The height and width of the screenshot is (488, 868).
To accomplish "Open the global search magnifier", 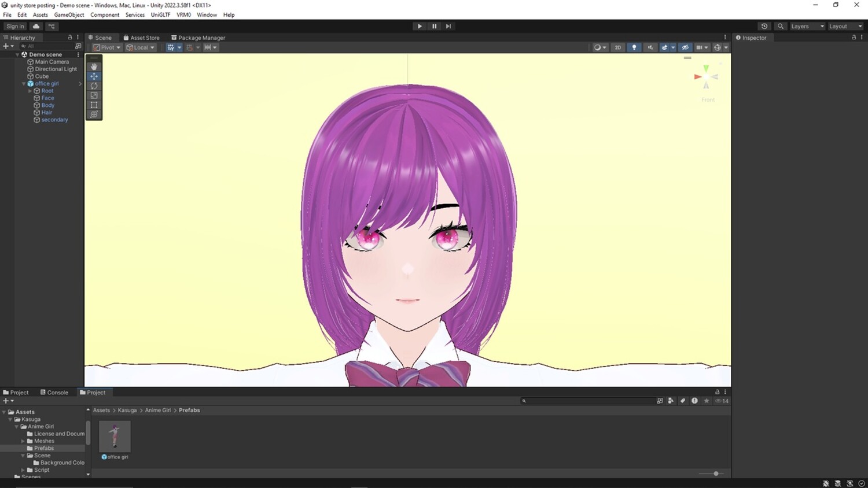I will point(781,26).
